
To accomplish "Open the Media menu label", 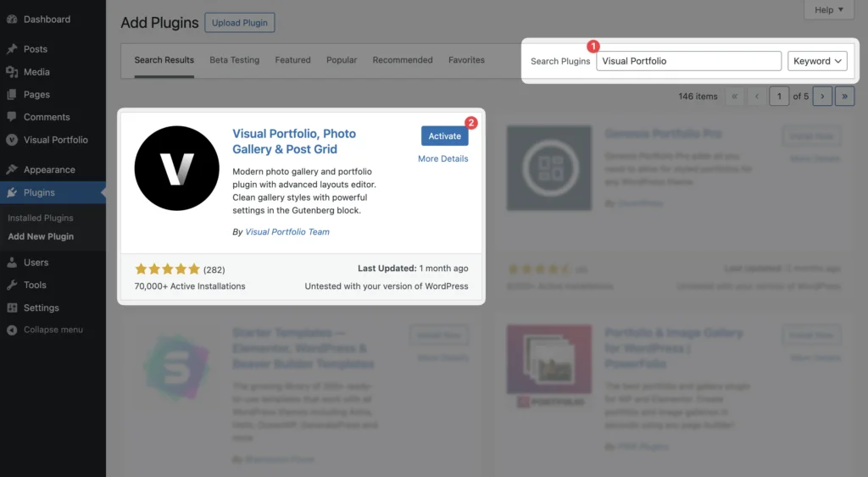I will pos(36,72).
